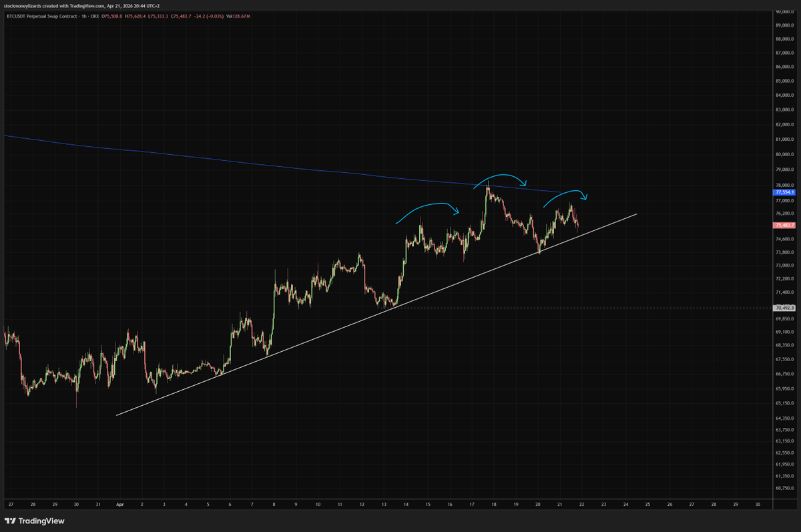This screenshot has height=532, width=801.
Task: Click the TradingView logo in the corner
Action: tap(35, 521)
